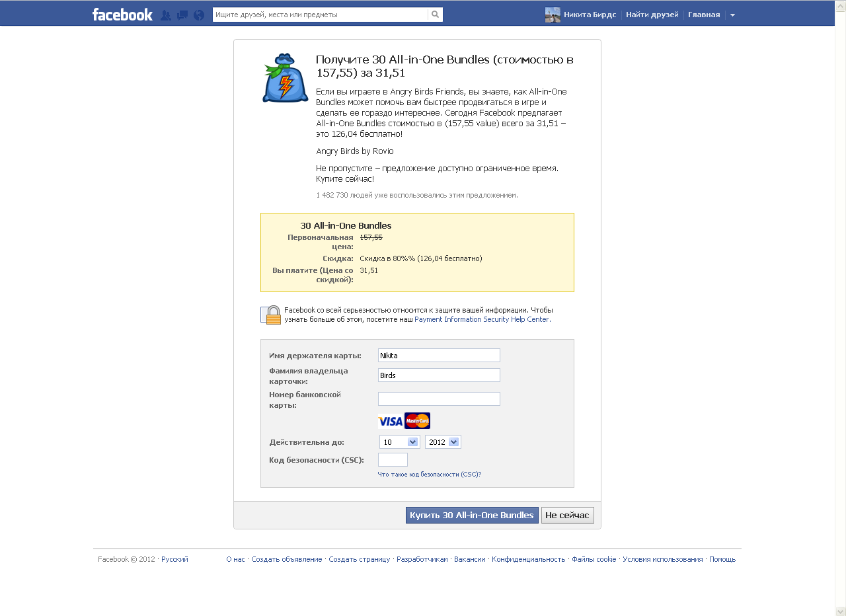Image resolution: width=846 pixels, height=616 pixels.
Task: Open footer link Условия использования
Action: (x=663, y=559)
